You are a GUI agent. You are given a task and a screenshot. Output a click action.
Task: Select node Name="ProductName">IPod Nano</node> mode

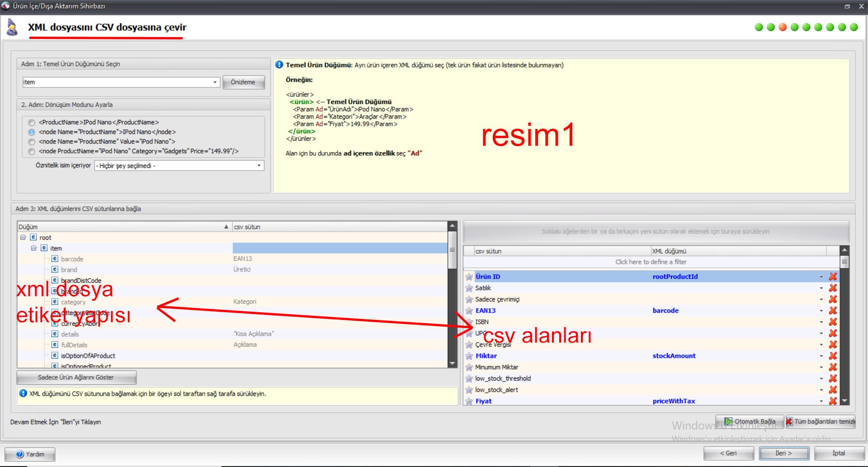tap(32, 132)
